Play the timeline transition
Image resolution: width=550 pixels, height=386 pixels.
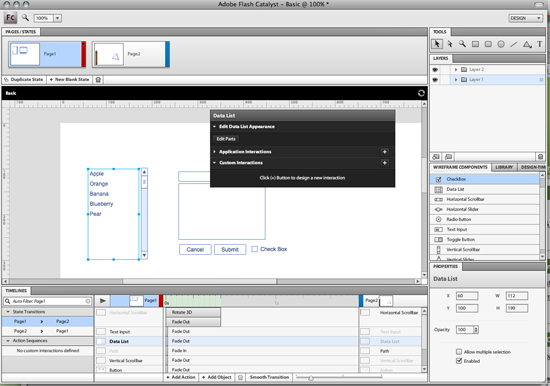click(102, 301)
